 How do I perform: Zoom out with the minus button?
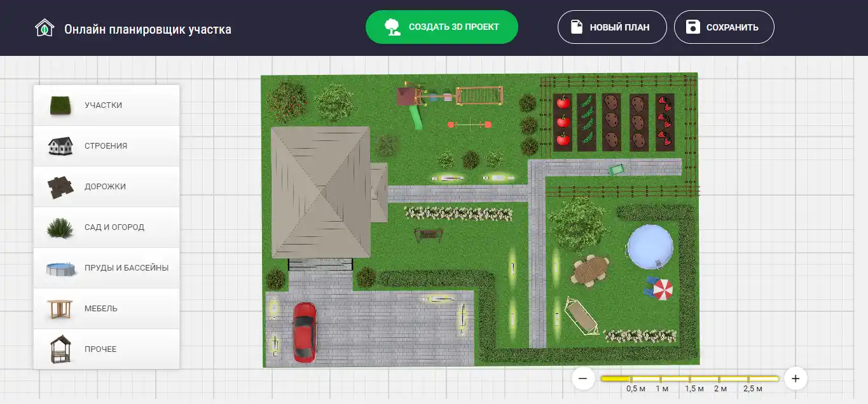point(582,379)
